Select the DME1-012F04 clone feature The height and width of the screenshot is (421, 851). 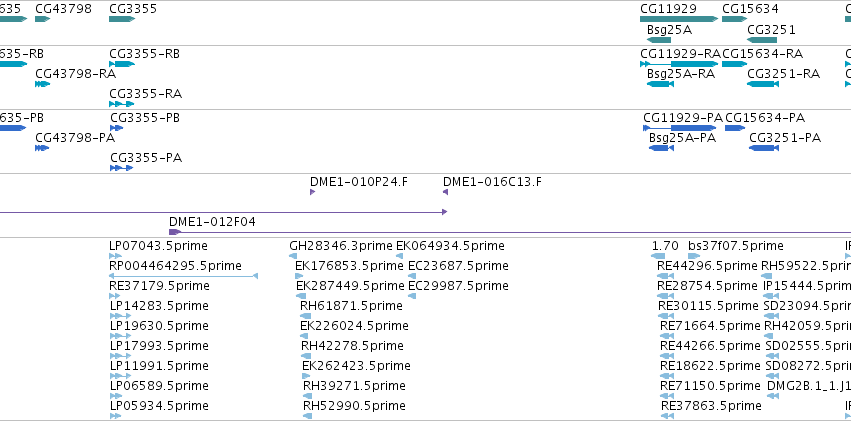tap(510, 232)
